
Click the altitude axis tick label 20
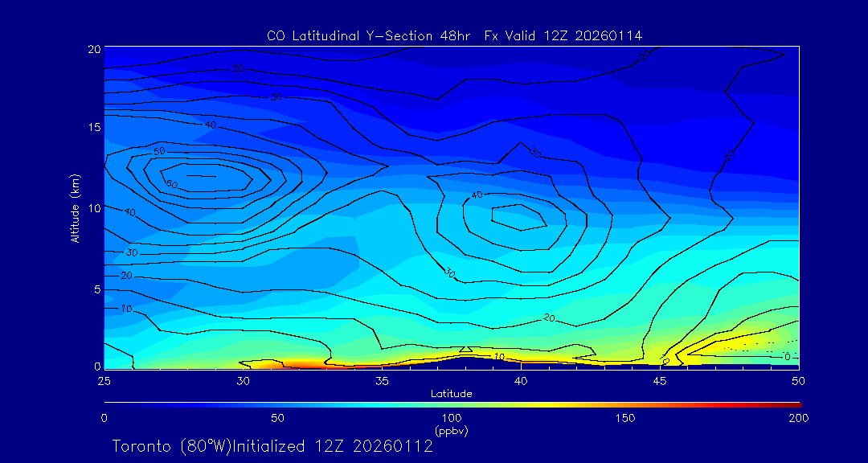click(94, 48)
